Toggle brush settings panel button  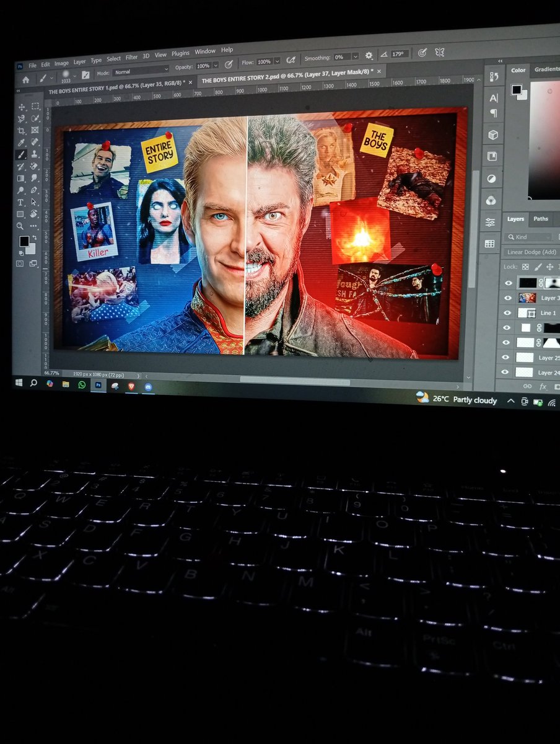click(x=85, y=74)
